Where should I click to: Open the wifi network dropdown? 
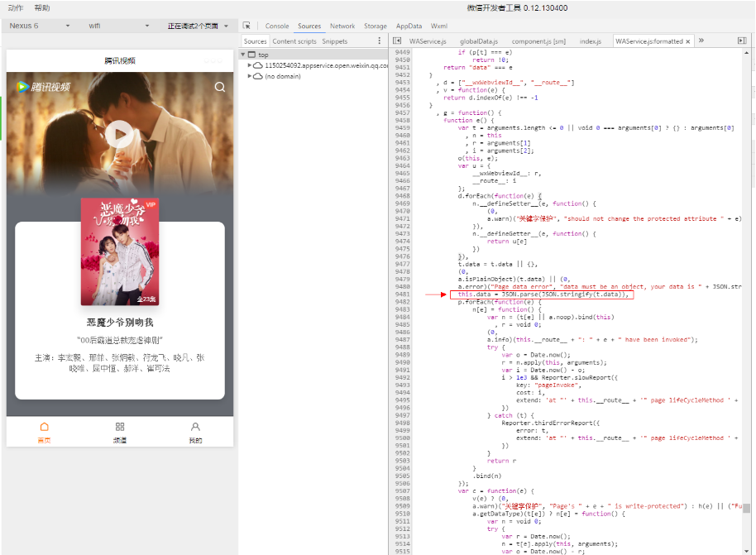[x=118, y=26]
